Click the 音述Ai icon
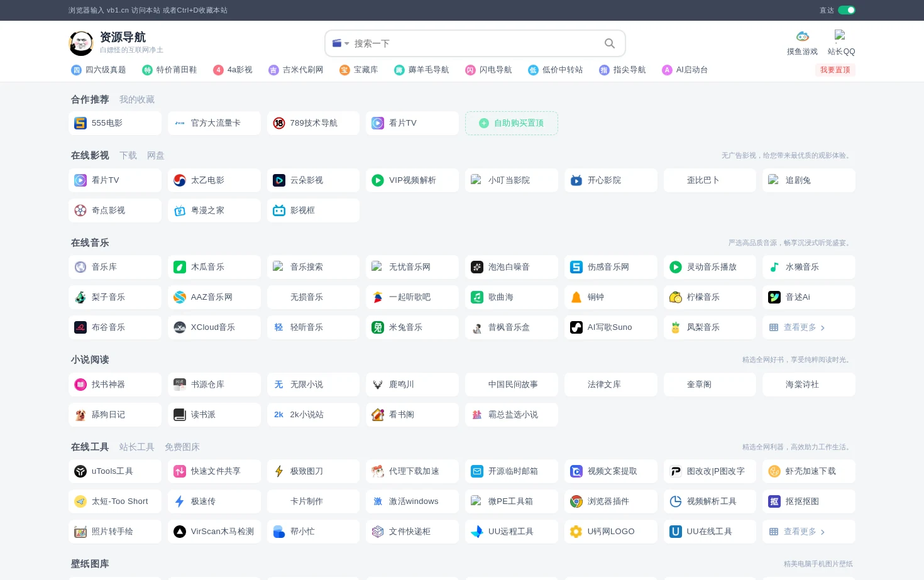The image size is (924, 580). click(x=774, y=297)
